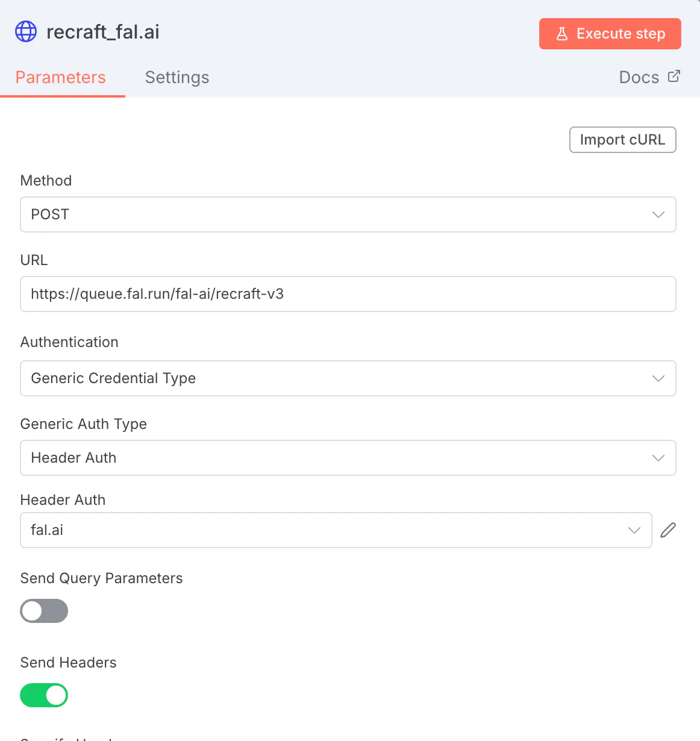Screen dimensions: 700x741
Task: Edit the fal.ai credential with pencil icon
Action: tap(668, 530)
